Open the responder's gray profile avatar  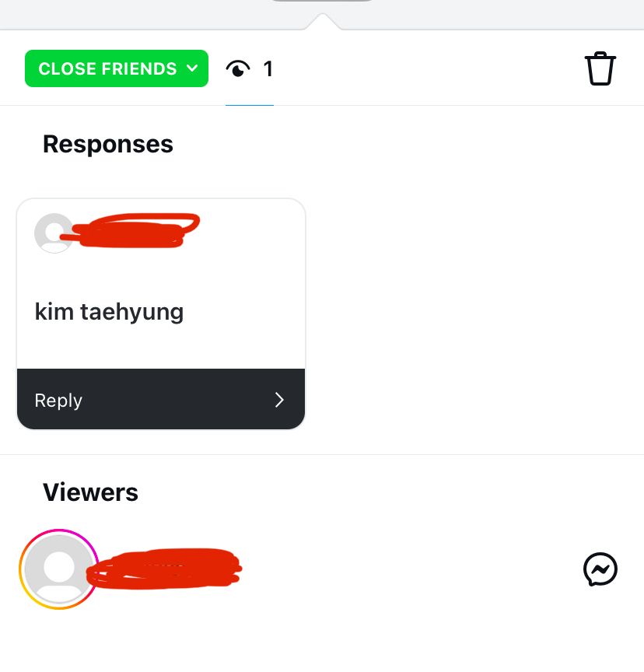click(x=54, y=233)
